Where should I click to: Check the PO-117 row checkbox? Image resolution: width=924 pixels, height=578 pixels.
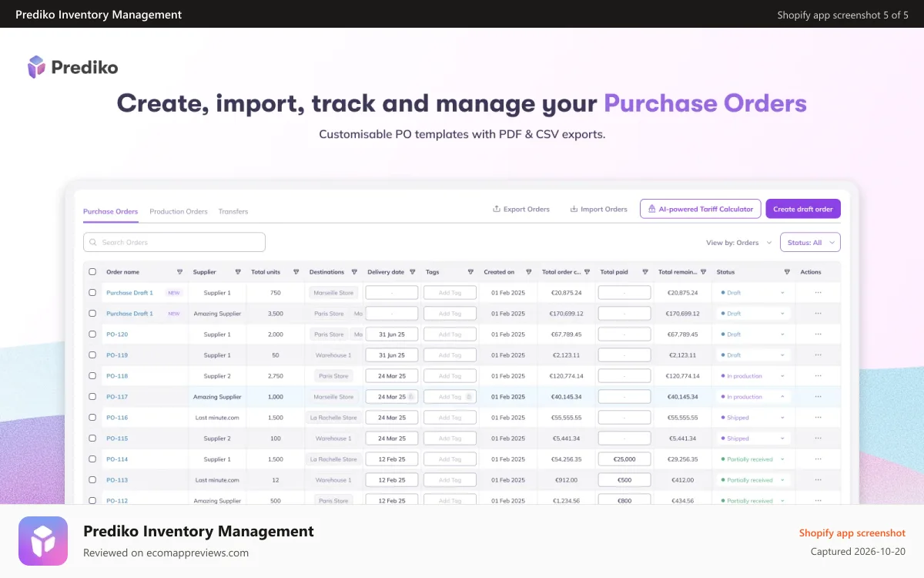point(92,397)
